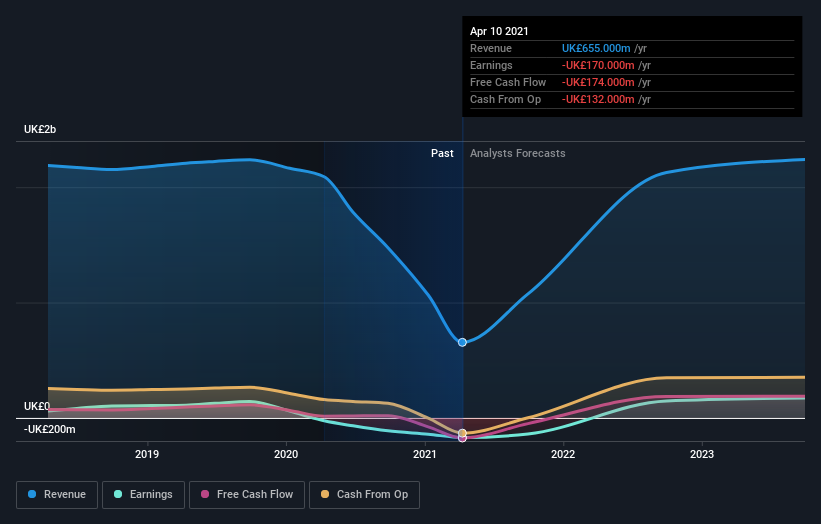The width and height of the screenshot is (821, 524).
Task: Click the 2023 x-axis label
Action: (702, 454)
